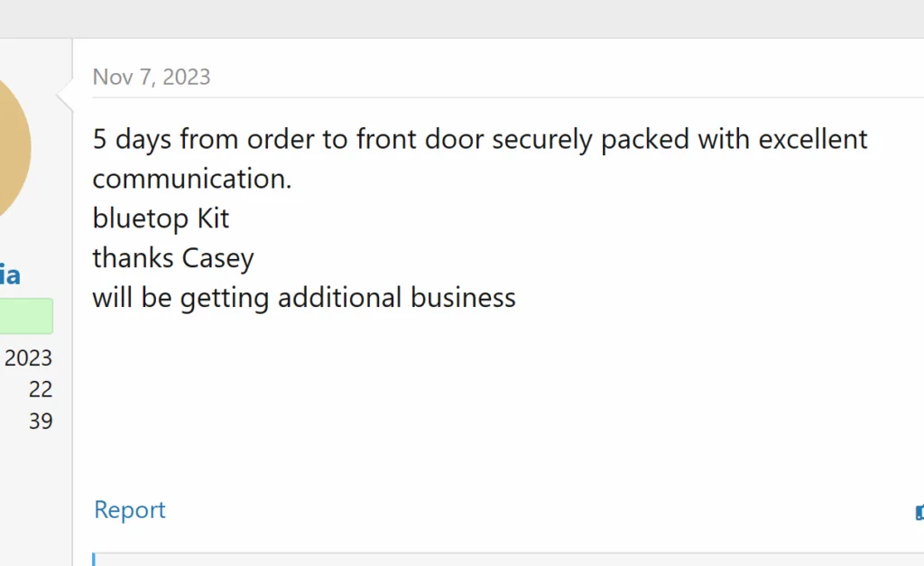Click the blue-bordered quote block below the post
The image size is (924, 566).
pos(505,560)
